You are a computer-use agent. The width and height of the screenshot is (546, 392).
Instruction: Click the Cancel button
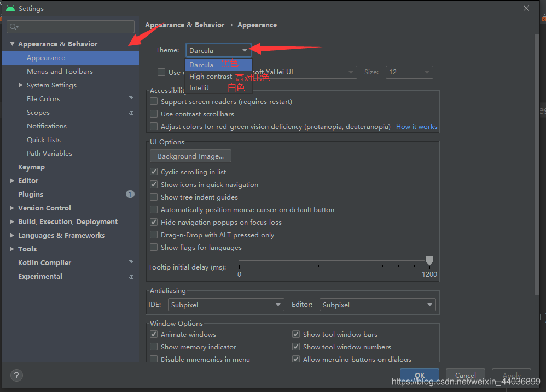tap(465, 375)
